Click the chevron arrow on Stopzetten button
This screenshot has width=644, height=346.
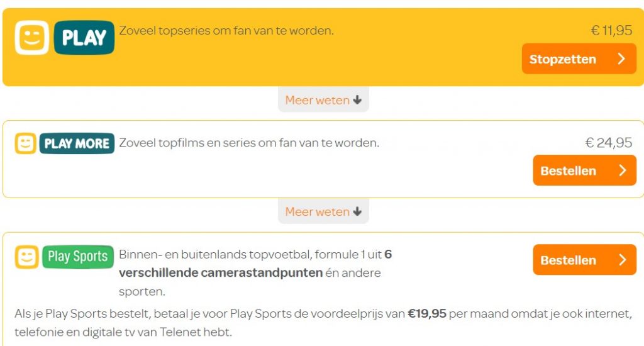coord(621,59)
